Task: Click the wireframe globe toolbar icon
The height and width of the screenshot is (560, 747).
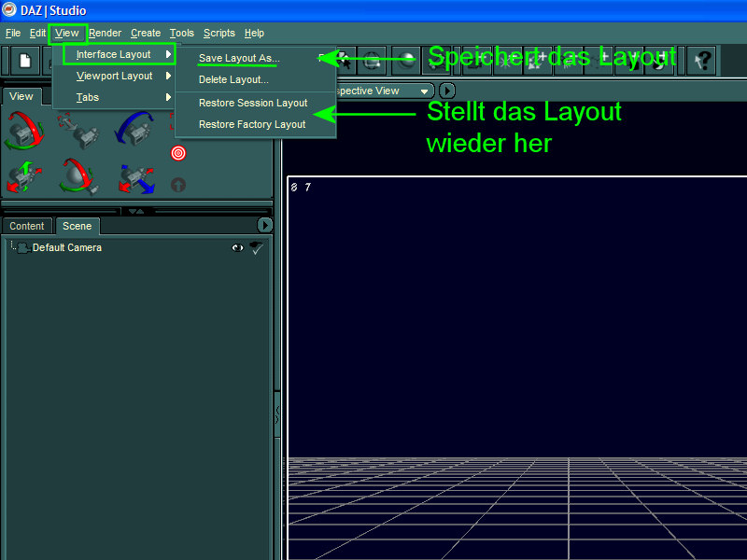Action: coord(371,61)
